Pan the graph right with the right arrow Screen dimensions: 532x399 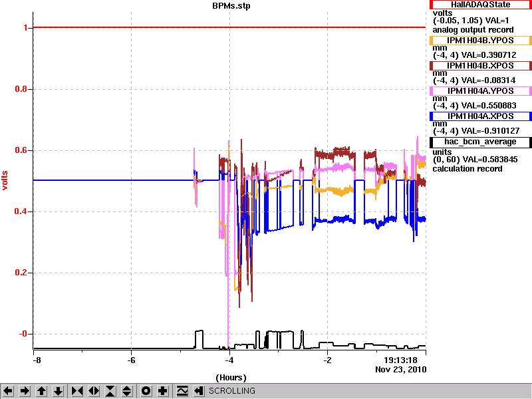click(25, 391)
